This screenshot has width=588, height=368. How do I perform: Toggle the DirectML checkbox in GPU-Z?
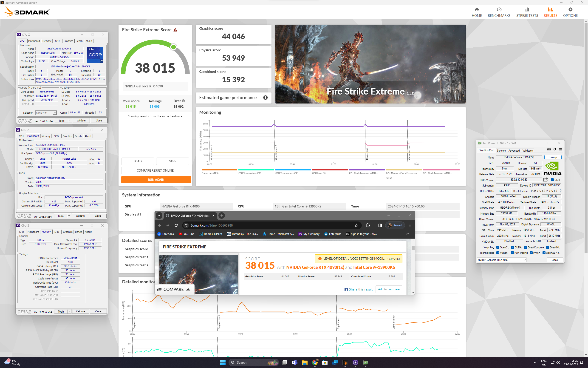[548, 247]
